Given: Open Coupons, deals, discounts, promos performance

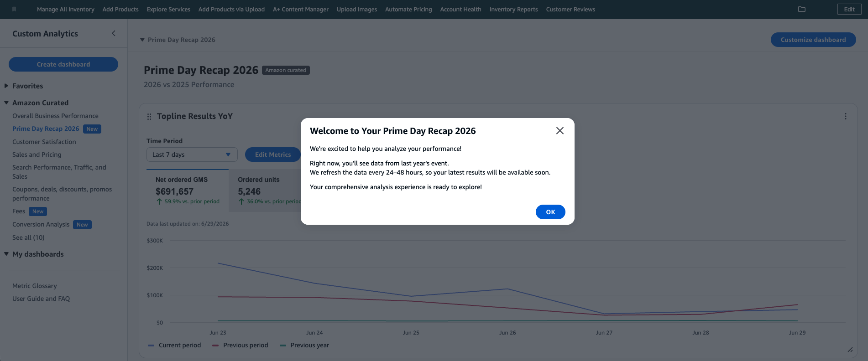Looking at the screenshot, I should pos(62,194).
